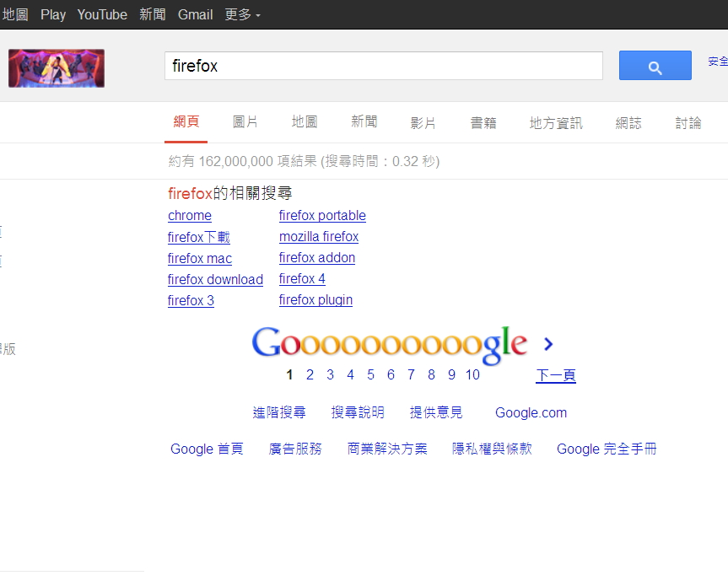Go to results page 4
Image resolution: width=728 pixels, height=581 pixels.
point(351,374)
